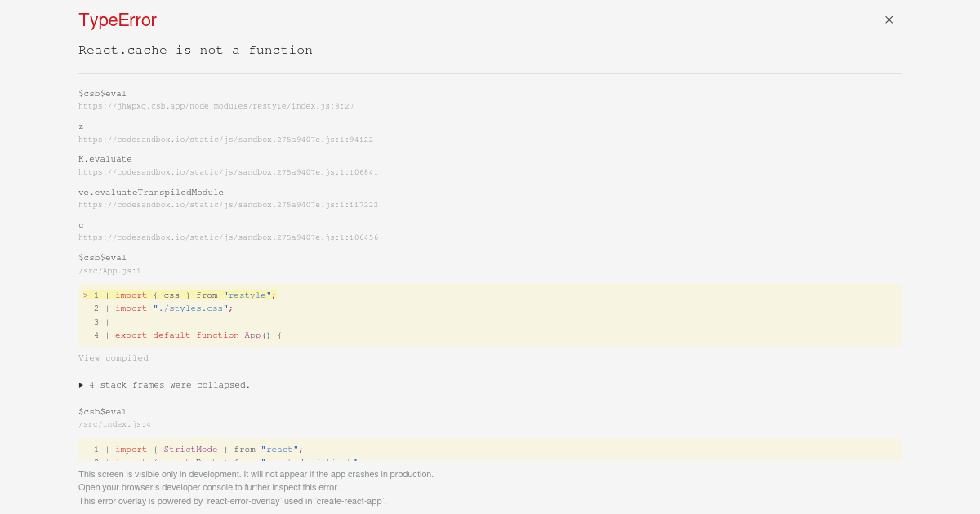This screenshot has height=514, width=980.
Task: Expand the 4 collapsed stack frames
Action: point(167,384)
